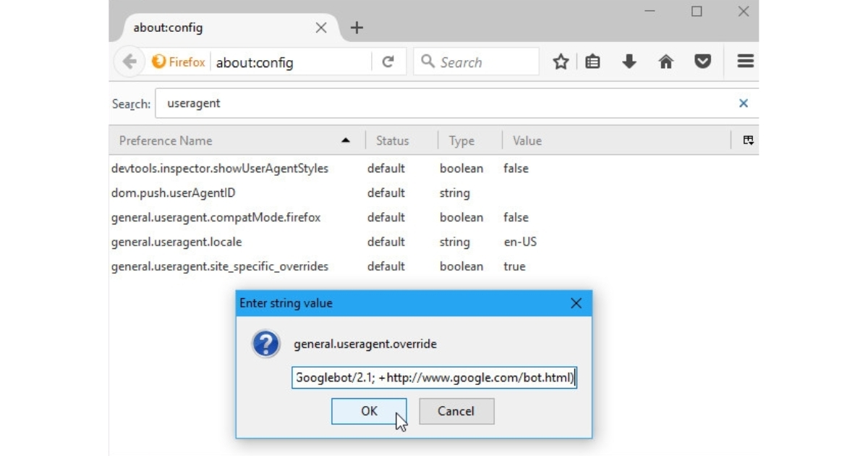
Task: Close the about:config tab
Action: point(321,28)
